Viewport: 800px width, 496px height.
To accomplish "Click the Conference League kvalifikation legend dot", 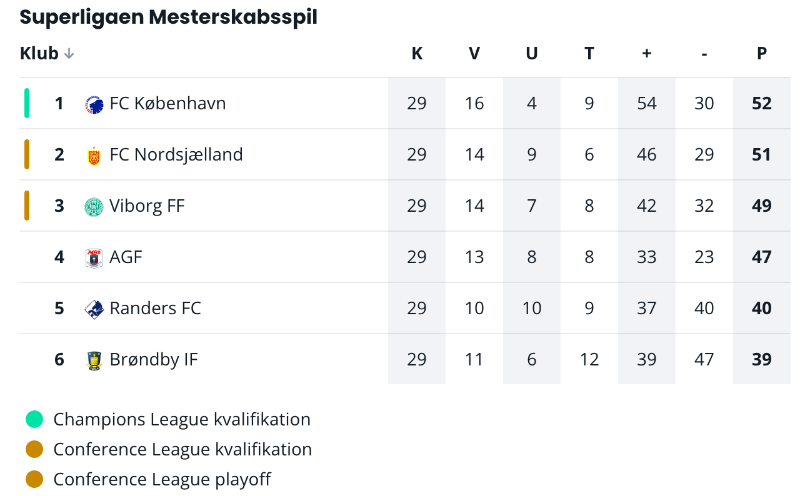I will [x=35, y=449].
